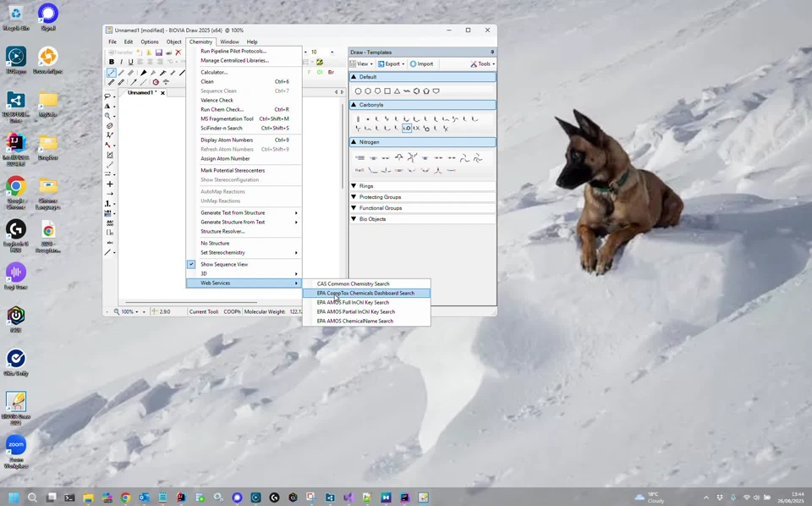Open the Export dropdown in Templates panel
The width and height of the screenshot is (812, 506).
(x=392, y=63)
